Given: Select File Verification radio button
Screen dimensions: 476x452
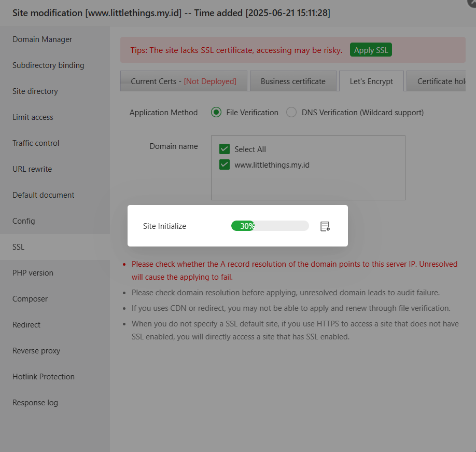Looking at the screenshot, I should click(216, 112).
